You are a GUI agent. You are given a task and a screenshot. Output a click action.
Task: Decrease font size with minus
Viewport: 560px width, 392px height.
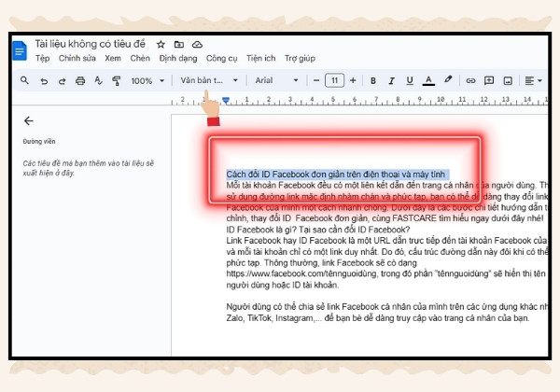tap(316, 80)
